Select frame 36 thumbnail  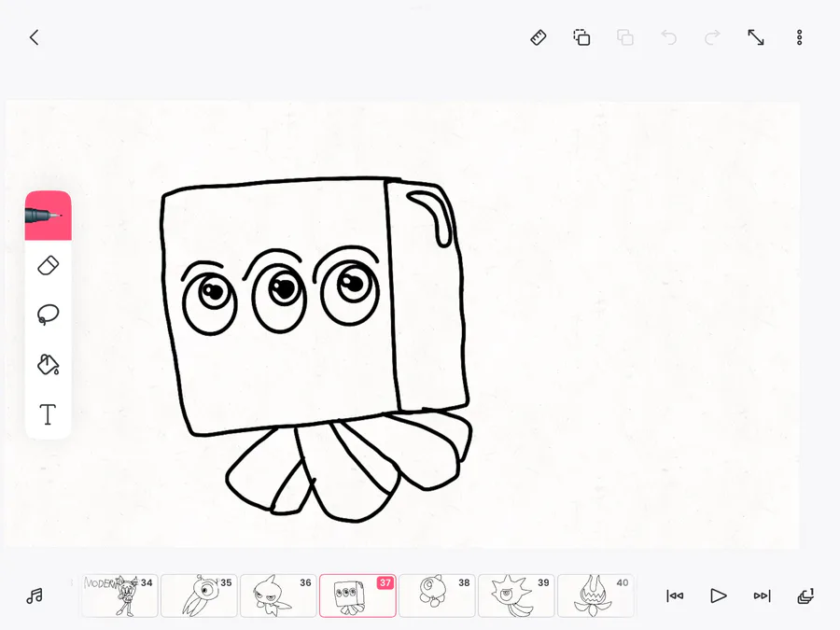tap(278, 595)
